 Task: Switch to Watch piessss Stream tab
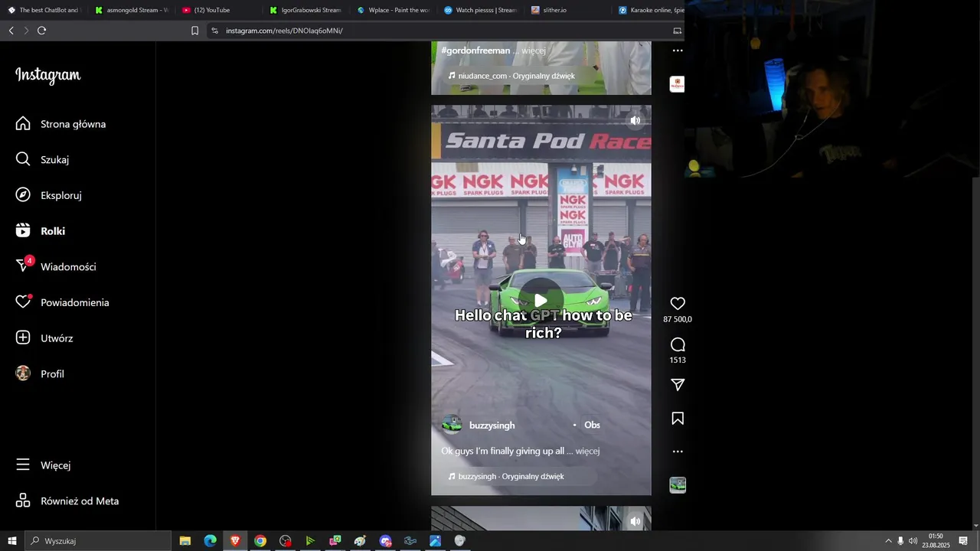click(480, 10)
